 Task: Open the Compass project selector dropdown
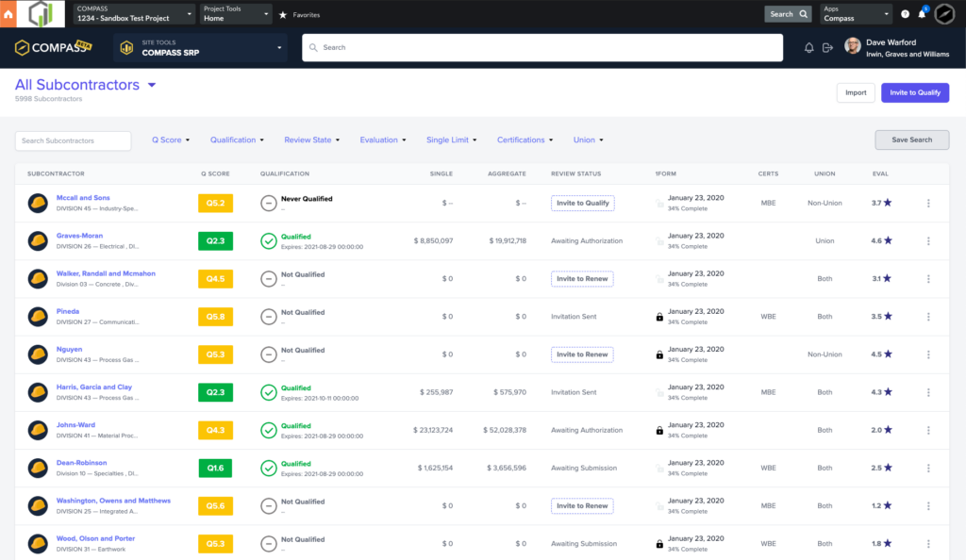click(134, 13)
